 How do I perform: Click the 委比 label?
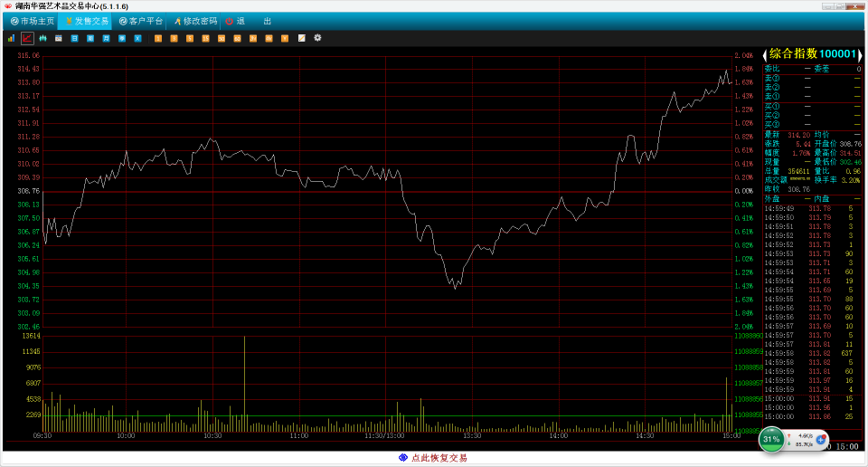coord(772,69)
